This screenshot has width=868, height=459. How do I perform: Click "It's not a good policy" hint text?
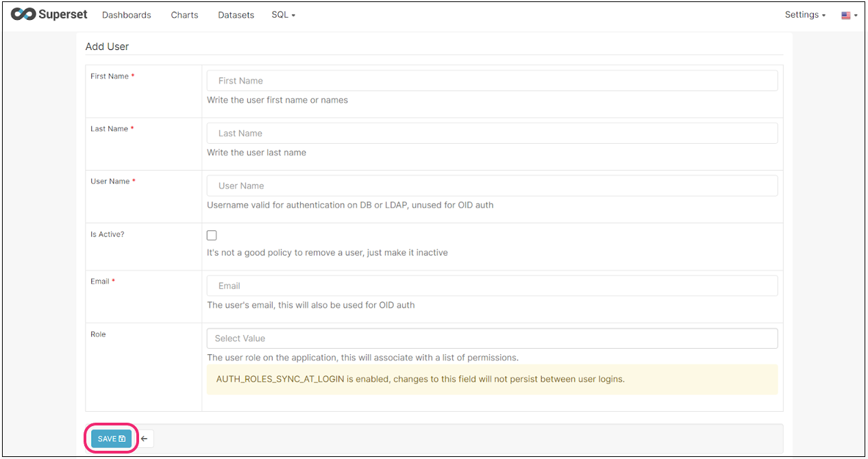point(327,253)
